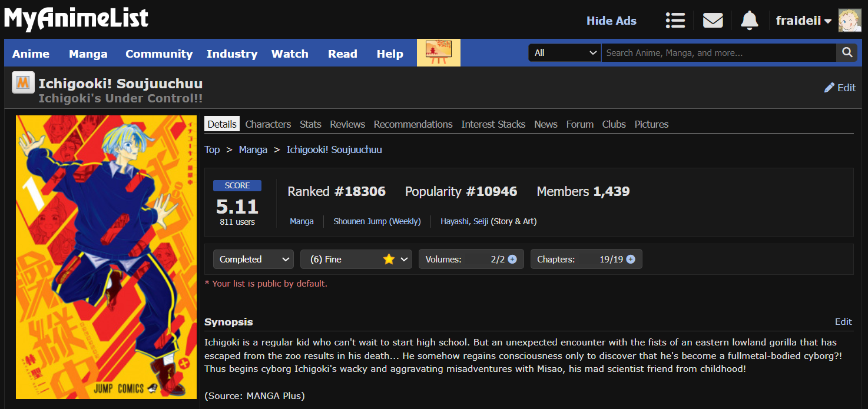Click the seasonal banner icon in navbar
The image size is (868, 409).
[x=438, y=53]
